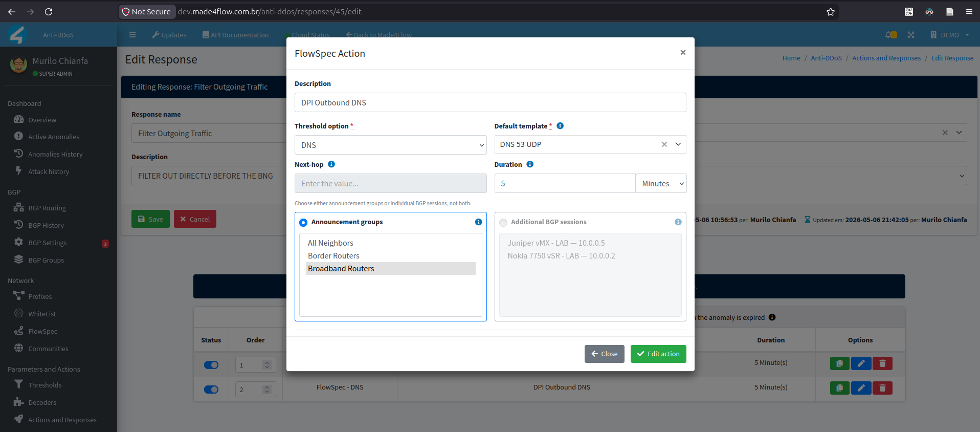
Task: Open the browser hamburger menu
Action: point(969,12)
